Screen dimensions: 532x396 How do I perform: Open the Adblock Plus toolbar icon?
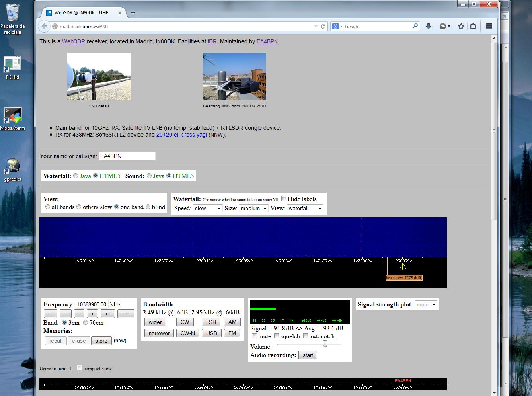(x=443, y=26)
